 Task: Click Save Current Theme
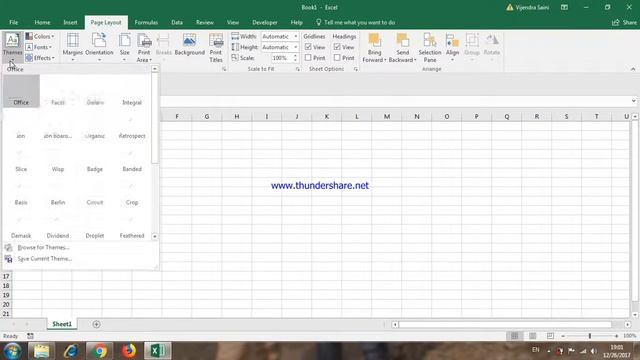45,259
